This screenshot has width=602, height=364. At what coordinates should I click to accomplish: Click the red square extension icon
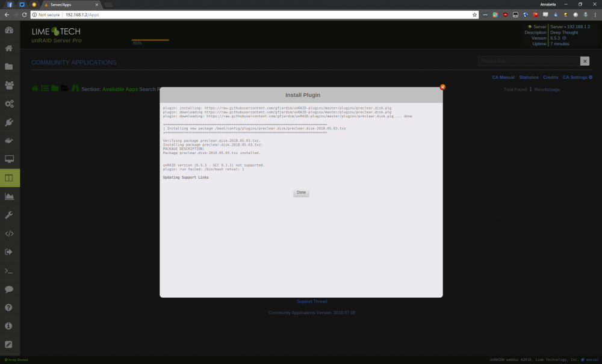[536, 14]
